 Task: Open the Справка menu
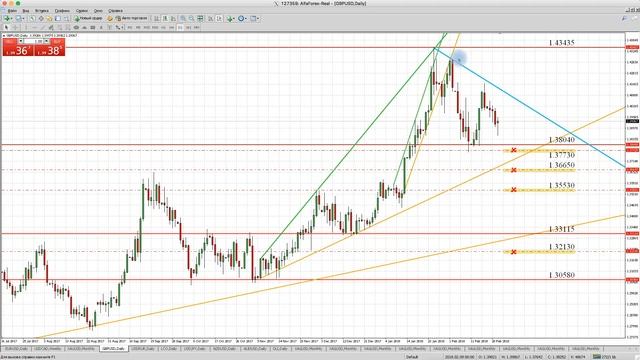(116, 11)
